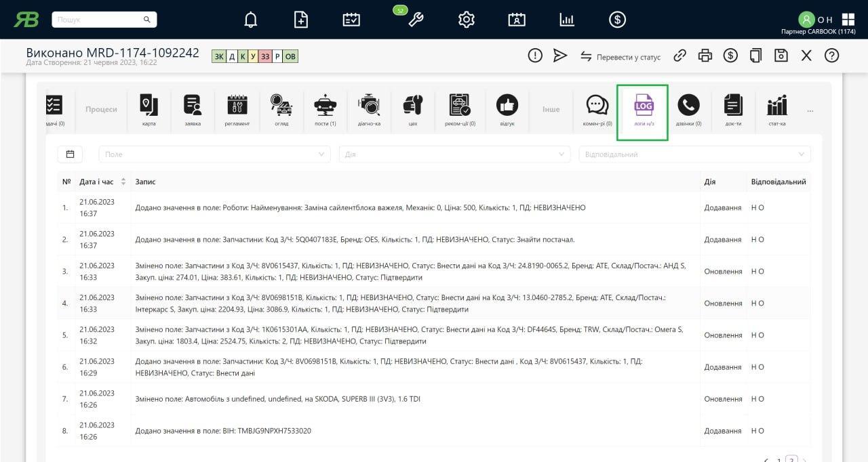Click the dollar payment icon in top bar

click(x=617, y=20)
